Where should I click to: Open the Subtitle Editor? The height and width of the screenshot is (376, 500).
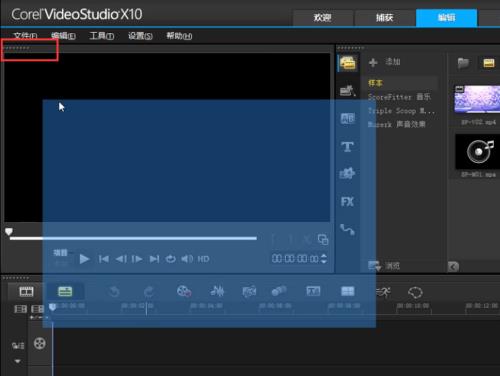tap(313, 291)
